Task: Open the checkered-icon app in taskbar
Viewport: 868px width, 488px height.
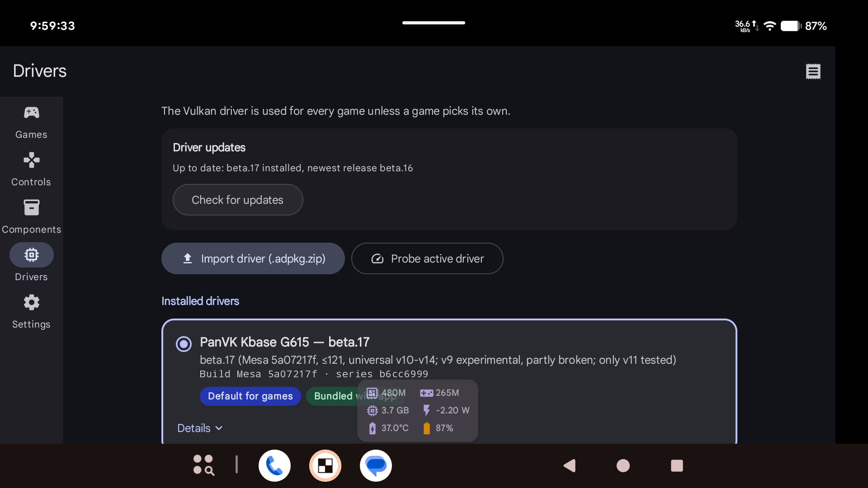Action: tap(325, 465)
